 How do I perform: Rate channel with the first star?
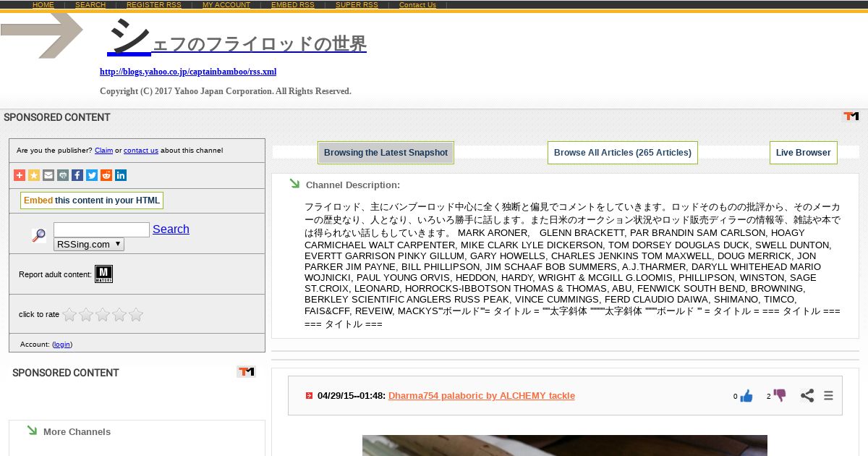pos(69,314)
